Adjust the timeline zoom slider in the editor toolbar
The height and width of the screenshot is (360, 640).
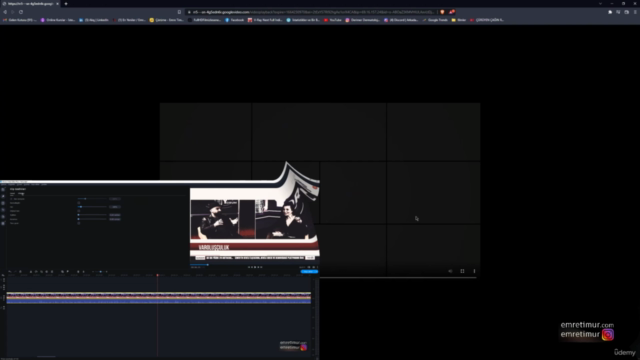[100, 271]
